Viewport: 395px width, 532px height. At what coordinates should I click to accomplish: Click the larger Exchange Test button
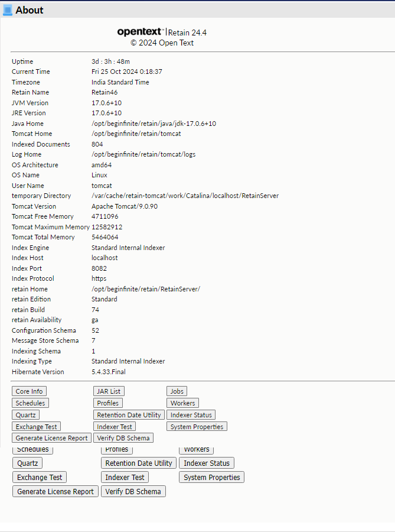tap(40, 478)
